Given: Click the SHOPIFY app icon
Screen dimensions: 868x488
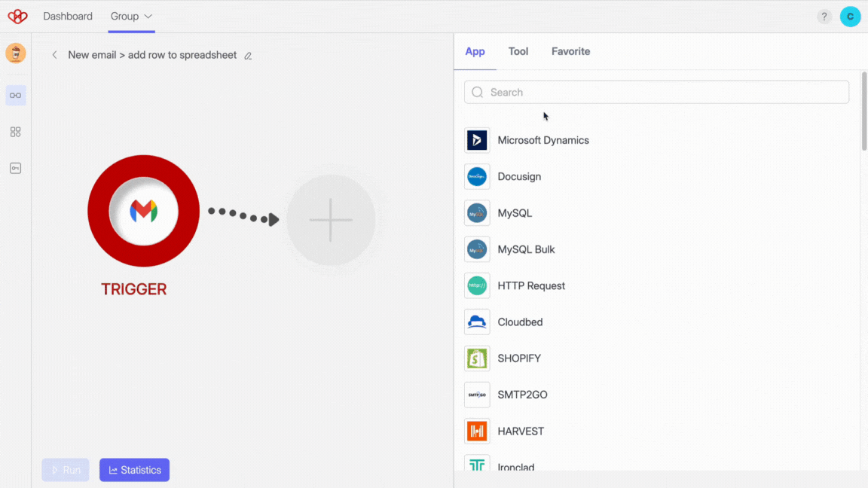Looking at the screenshot, I should point(477,358).
